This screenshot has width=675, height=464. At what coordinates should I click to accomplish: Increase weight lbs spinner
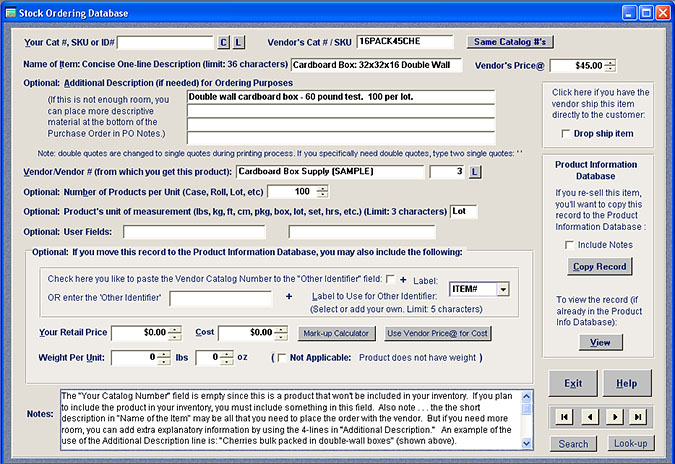tap(164, 355)
